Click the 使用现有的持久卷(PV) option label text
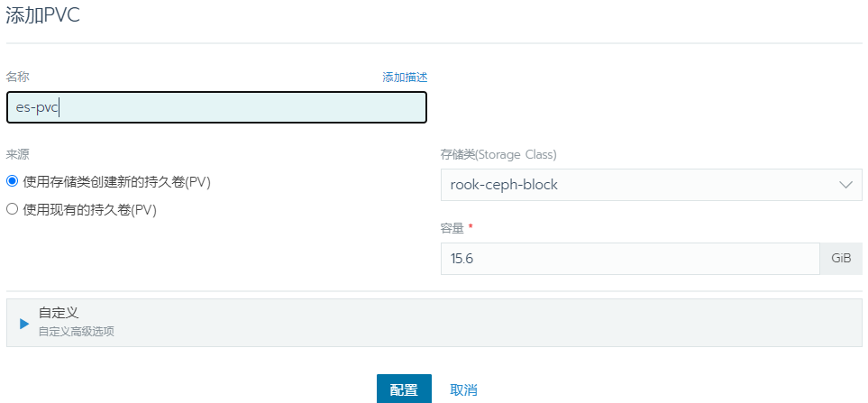Viewport: 868px width, 403px height. tap(89, 210)
